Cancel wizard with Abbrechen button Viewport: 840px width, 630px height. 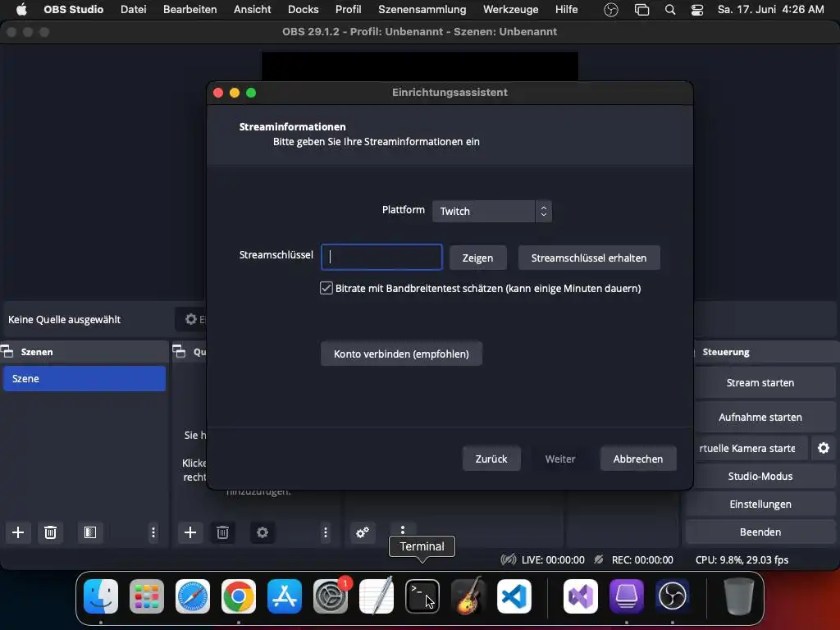(638, 459)
